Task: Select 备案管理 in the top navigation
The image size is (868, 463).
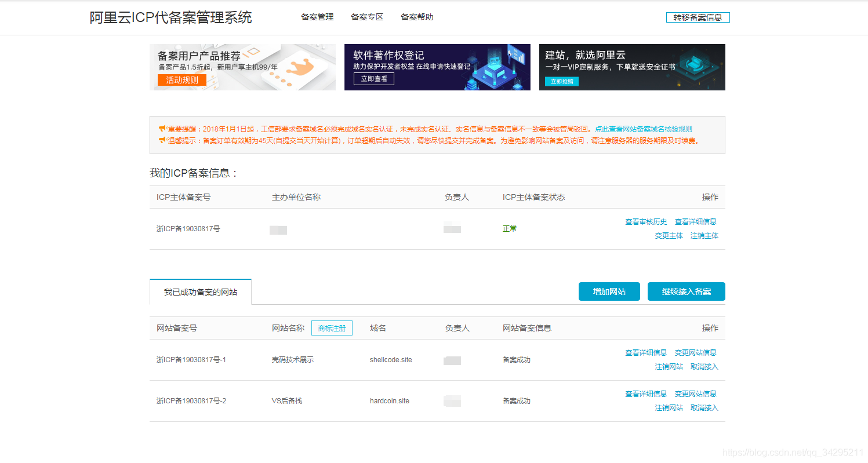Action: point(317,17)
